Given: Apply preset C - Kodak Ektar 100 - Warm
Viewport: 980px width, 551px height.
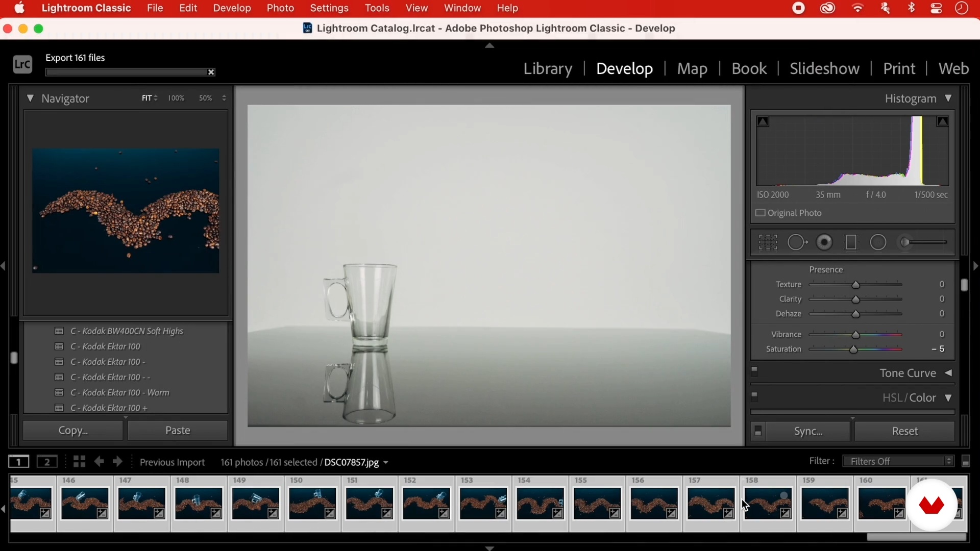Looking at the screenshot, I should [120, 392].
